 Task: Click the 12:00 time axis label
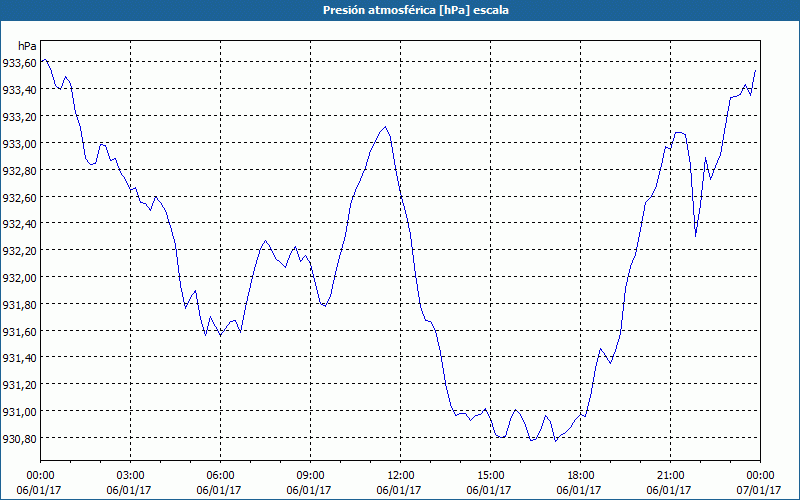[x=401, y=476]
